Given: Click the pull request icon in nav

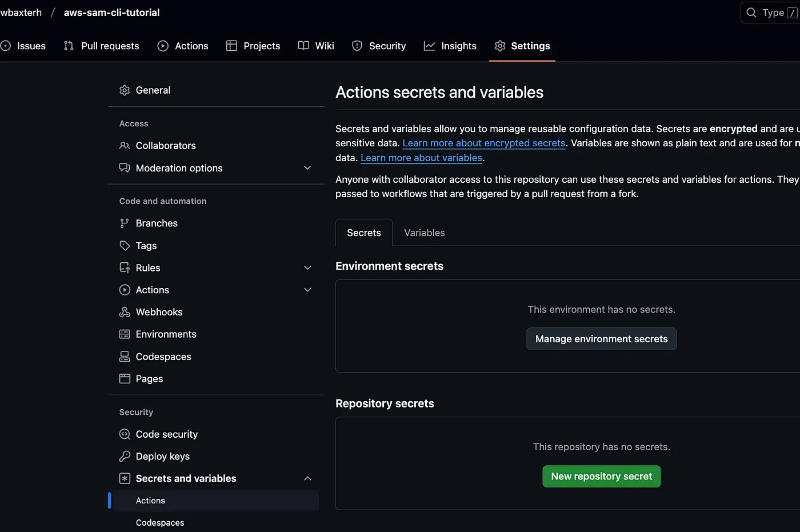Looking at the screenshot, I should point(69,46).
